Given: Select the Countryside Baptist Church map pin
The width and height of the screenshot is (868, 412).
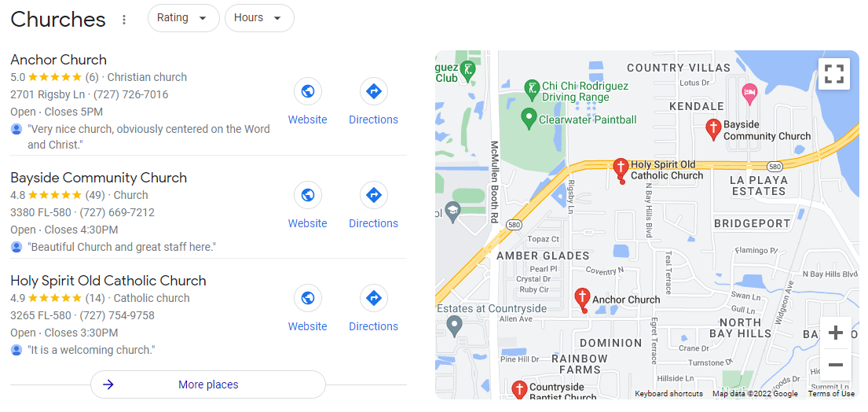Looking at the screenshot, I should [x=519, y=389].
